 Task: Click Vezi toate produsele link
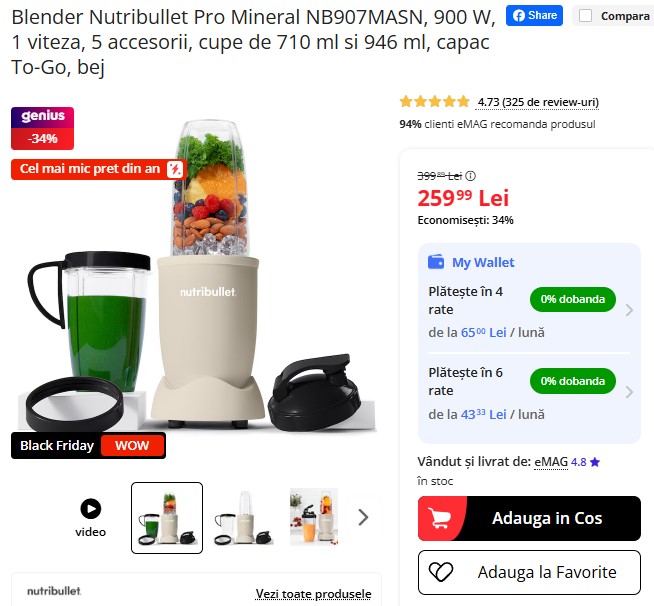(313, 593)
